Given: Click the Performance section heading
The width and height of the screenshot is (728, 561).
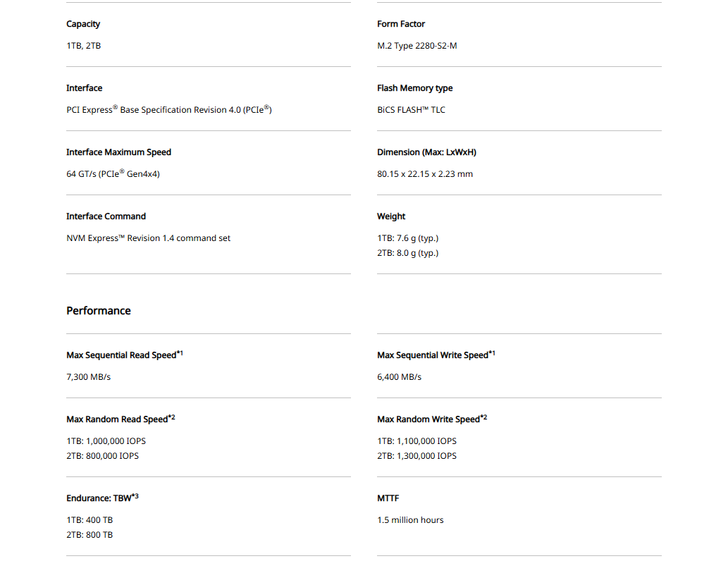Looking at the screenshot, I should click(x=99, y=311).
